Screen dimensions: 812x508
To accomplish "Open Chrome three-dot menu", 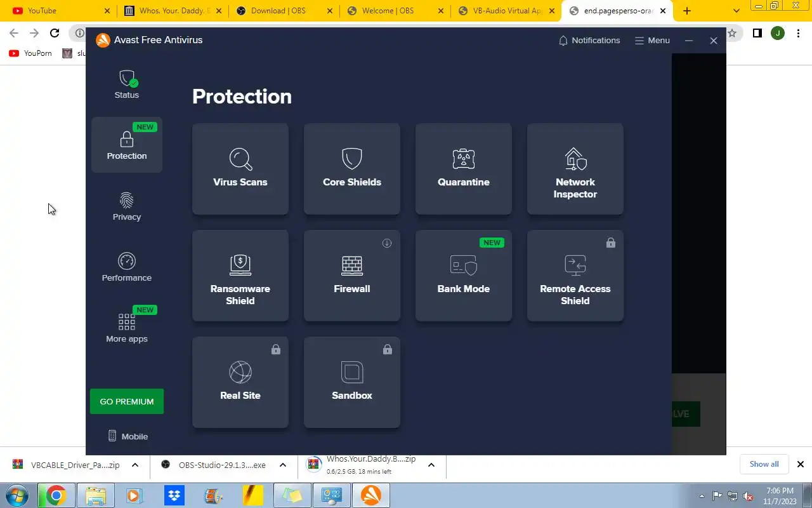I will tap(798, 33).
